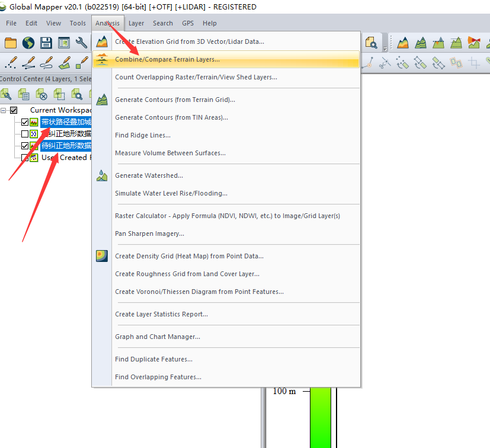Image resolution: width=490 pixels, height=448 pixels.
Task: Open the Help menu
Action: point(209,23)
